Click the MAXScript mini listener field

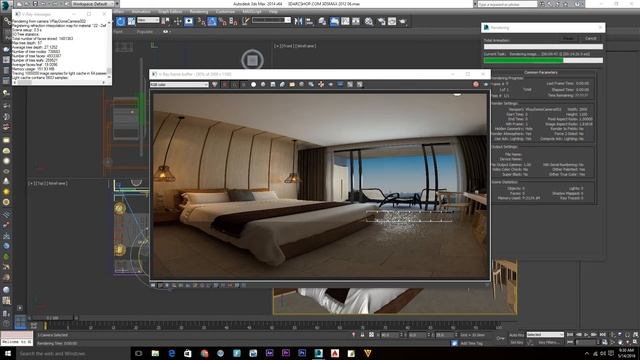[x=16, y=342]
